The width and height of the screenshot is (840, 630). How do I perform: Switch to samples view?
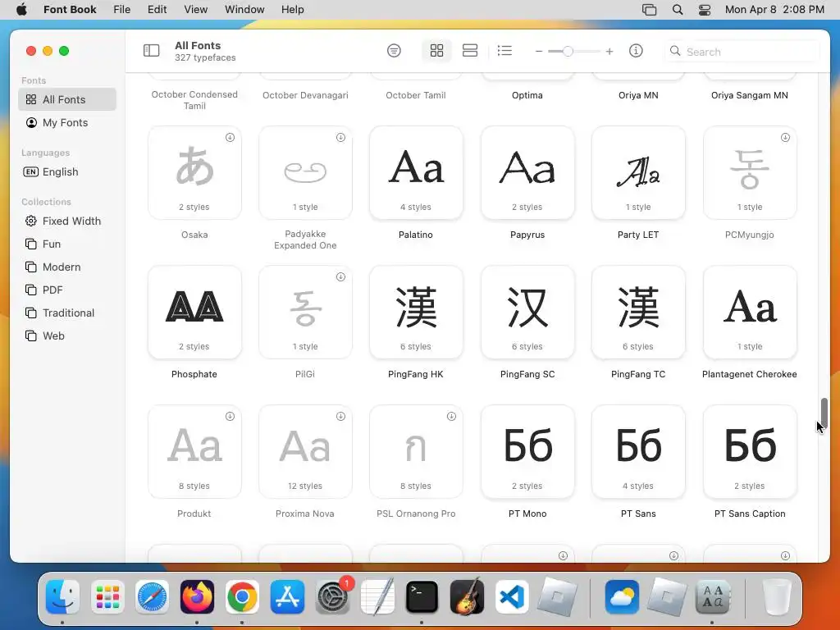tap(470, 51)
